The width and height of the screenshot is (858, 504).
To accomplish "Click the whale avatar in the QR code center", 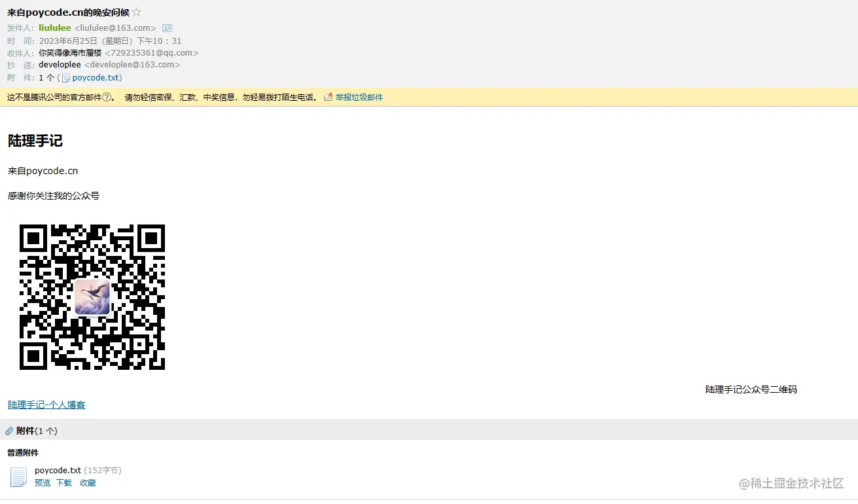I will [92, 297].
